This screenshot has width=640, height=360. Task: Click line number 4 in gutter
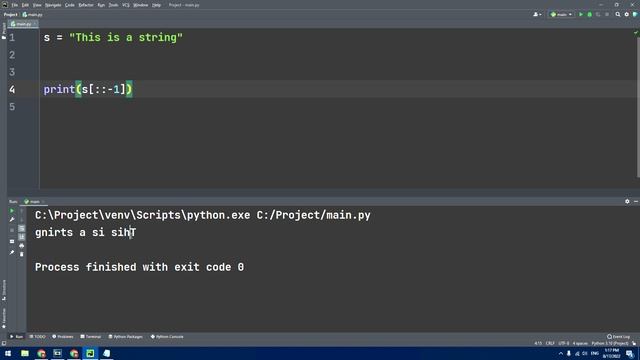click(12, 89)
